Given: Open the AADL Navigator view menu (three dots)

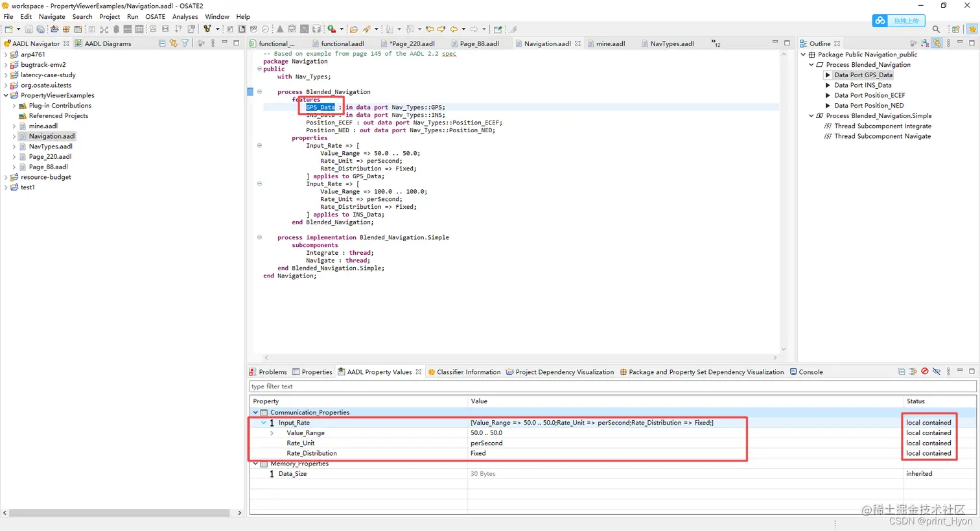Looking at the screenshot, I should pos(213,43).
